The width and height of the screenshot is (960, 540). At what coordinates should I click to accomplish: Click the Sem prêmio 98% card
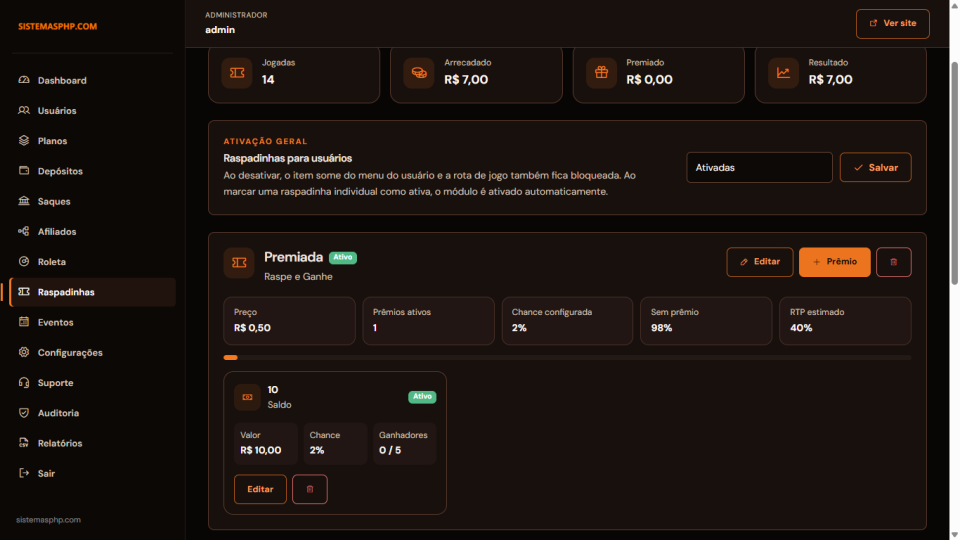pyautogui.click(x=706, y=321)
